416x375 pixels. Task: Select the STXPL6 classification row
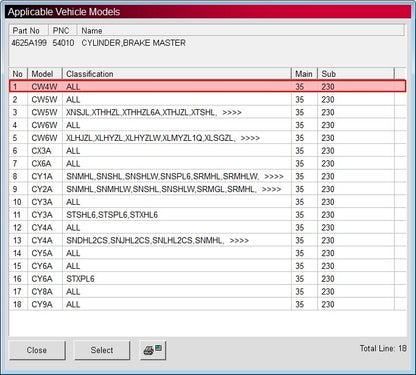(207, 279)
